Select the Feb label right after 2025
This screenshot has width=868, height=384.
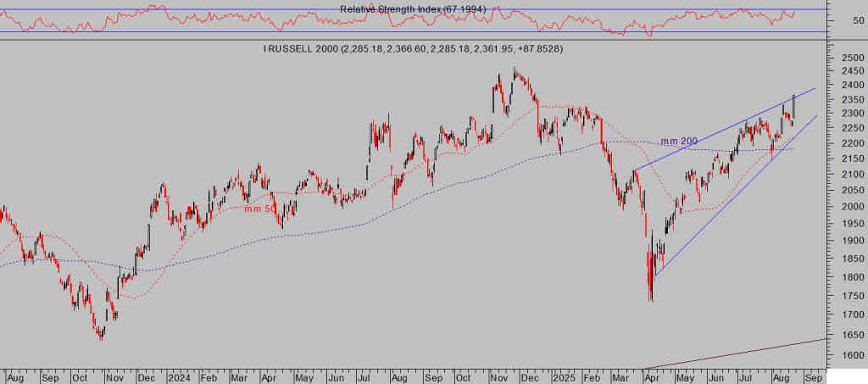[x=593, y=378]
